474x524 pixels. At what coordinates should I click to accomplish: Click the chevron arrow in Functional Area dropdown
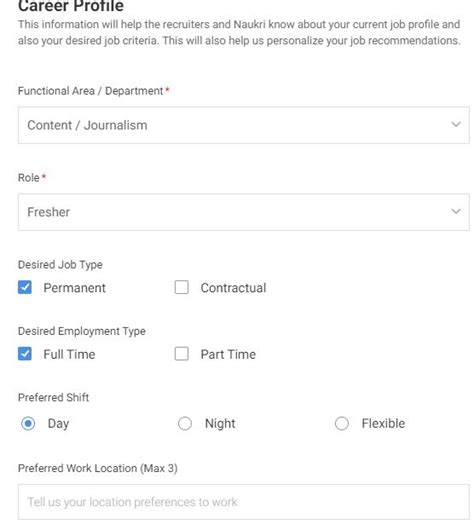click(x=456, y=124)
